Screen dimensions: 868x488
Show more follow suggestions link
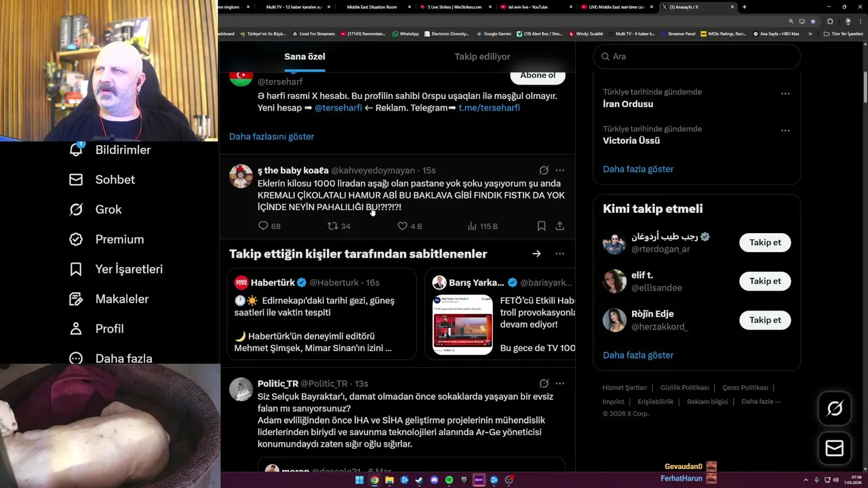pos(638,354)
